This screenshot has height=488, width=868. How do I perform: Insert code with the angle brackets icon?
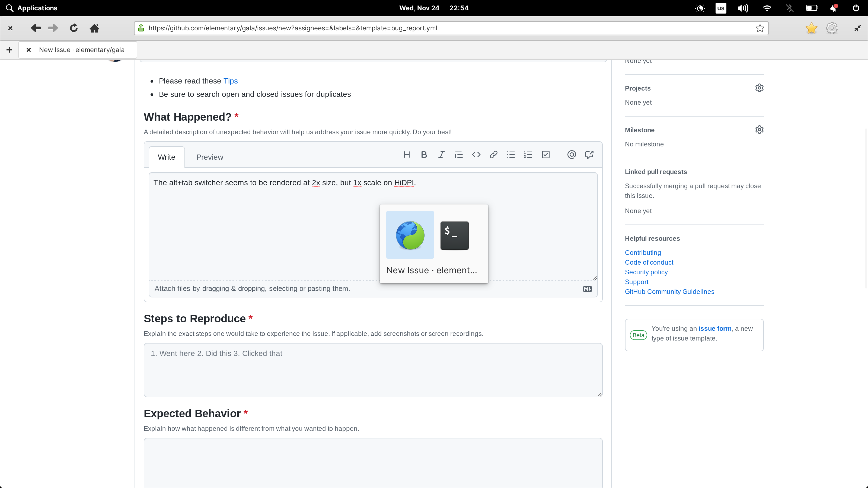[476, 155]
